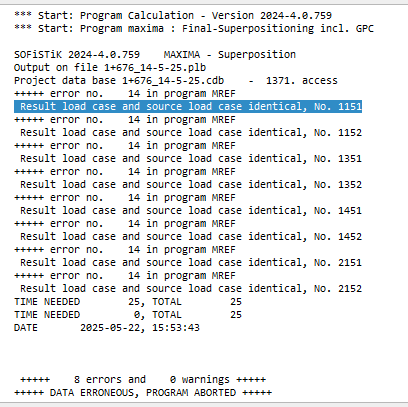Viewport: 408px width, 407px height.
Task: Select the error line ending No. 1452
Action: [x=191, y=236]
